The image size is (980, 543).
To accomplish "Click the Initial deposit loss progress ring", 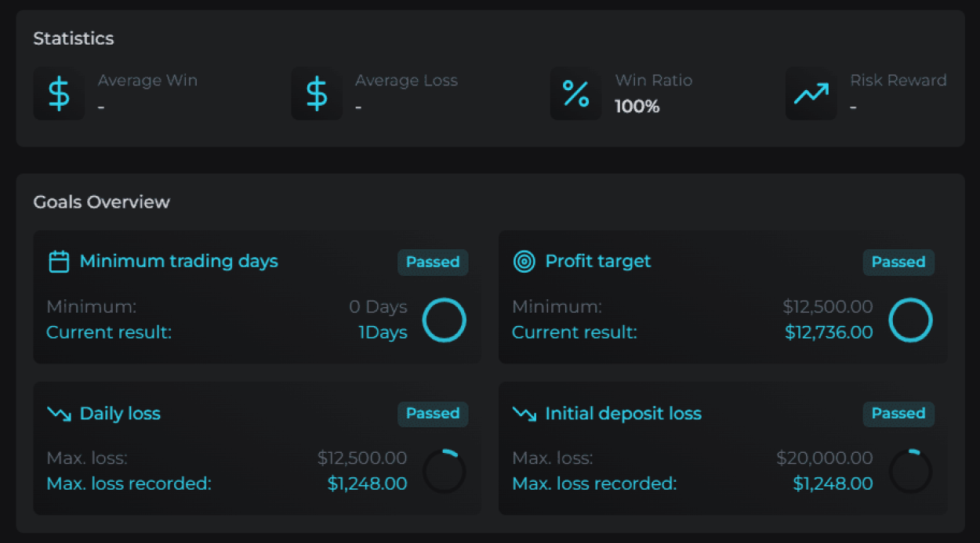I will click(x=910, y=472).
